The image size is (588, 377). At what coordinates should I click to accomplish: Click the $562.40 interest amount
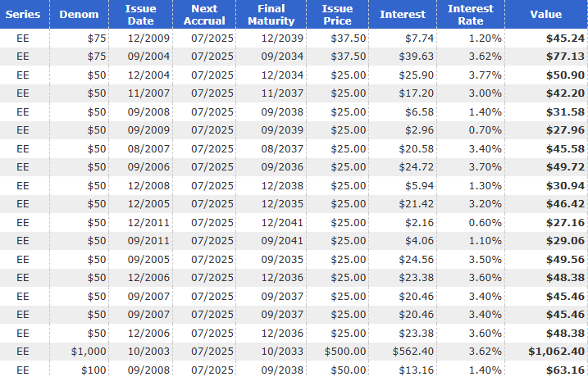click(x=413, y=352)
